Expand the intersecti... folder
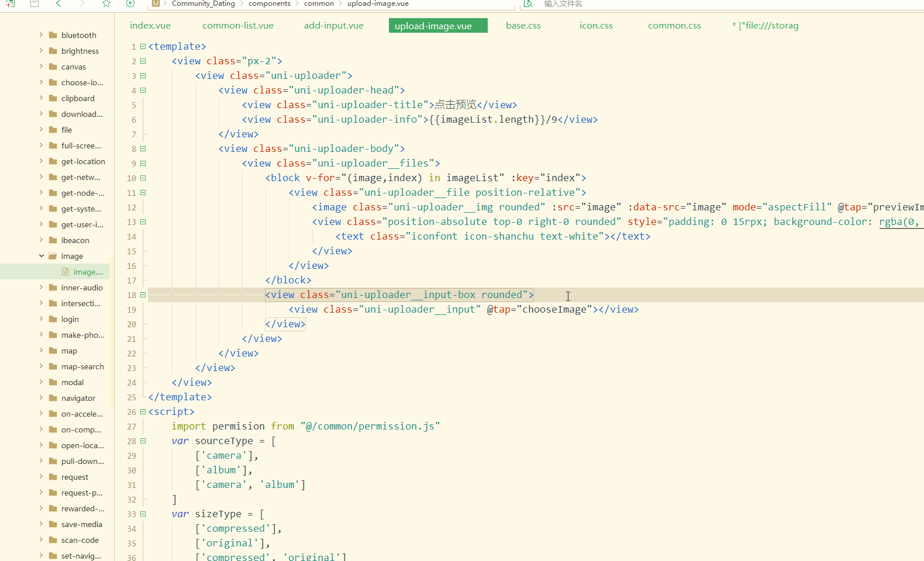 (x=41, y=303)
